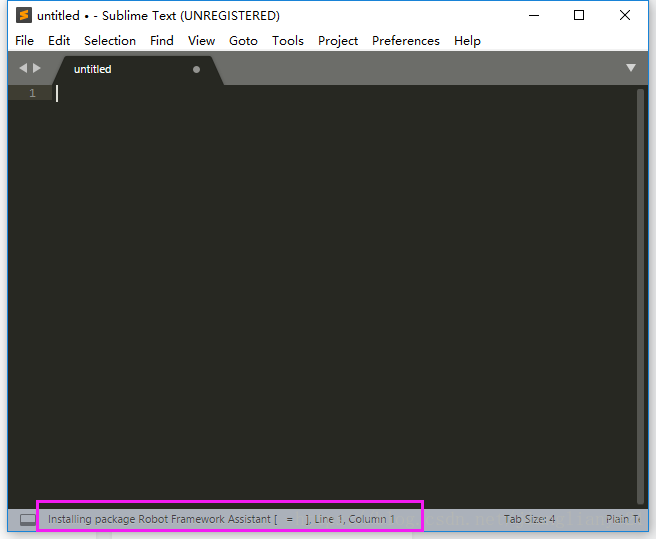This screenshot has height=539, width=656.
Task: Open the tab list dropdown arrow
Action: coord(631,68)
